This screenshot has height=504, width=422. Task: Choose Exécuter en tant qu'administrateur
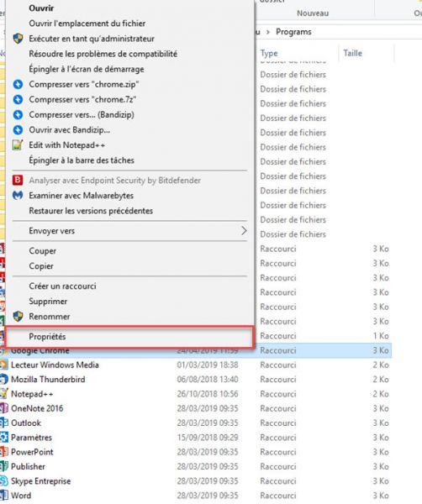(x=92, y=39)
